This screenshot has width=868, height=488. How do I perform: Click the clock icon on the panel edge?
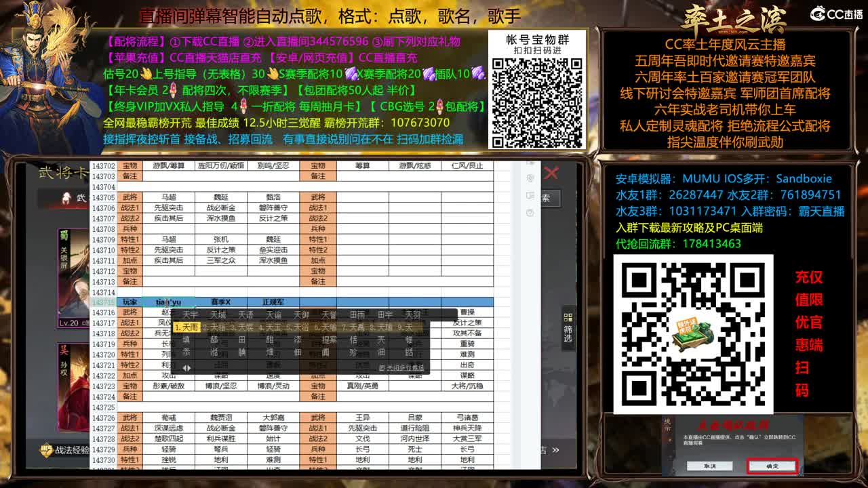tap(530, 211)
